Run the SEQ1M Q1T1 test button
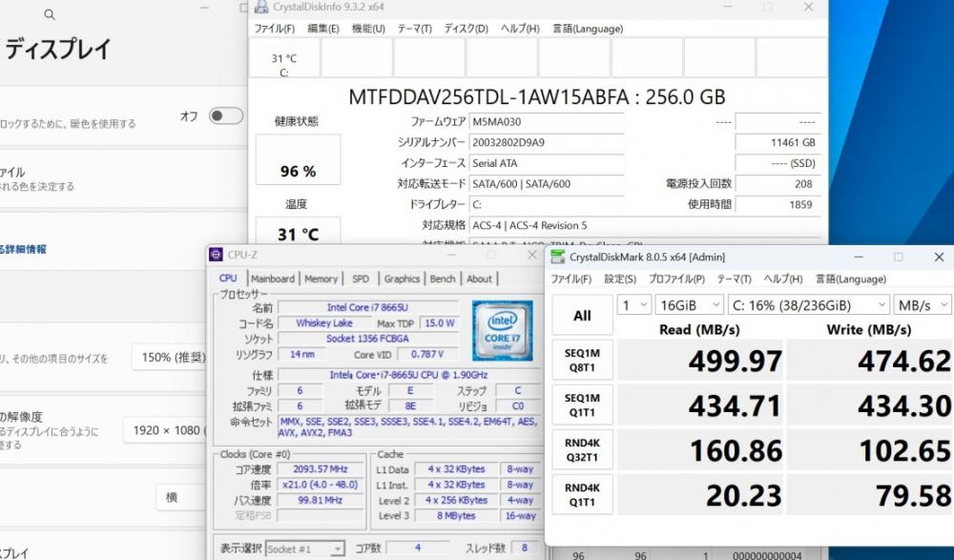Viewport: 954px width, 560px height. (x=582, y=404)
